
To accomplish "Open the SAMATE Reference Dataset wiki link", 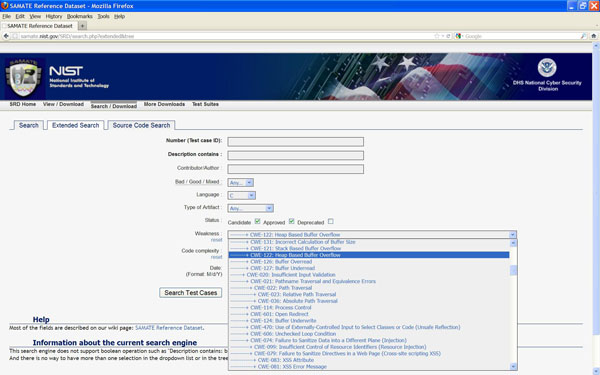I will (169, 328).
